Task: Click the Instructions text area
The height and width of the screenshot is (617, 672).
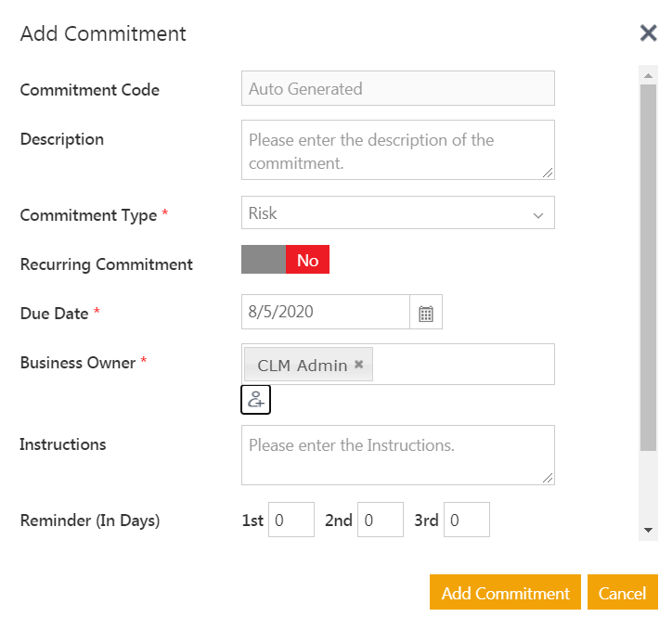Action: click(397, 455)
